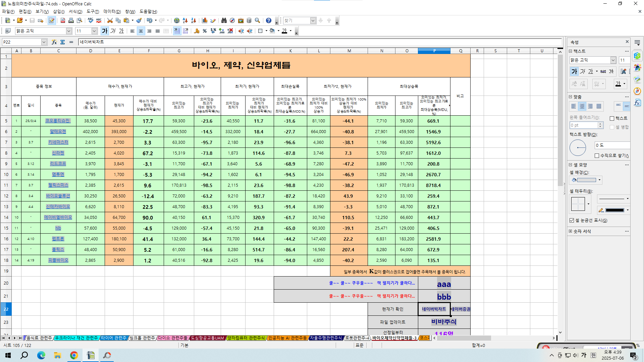644x362 pixels.
Task: Open the Navigator compass icon in toolbar
Action: 232,21
